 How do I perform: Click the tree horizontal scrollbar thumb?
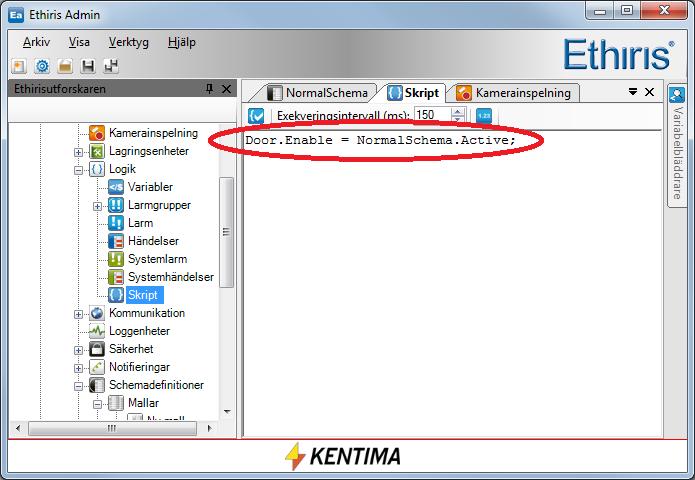(112, 428)
